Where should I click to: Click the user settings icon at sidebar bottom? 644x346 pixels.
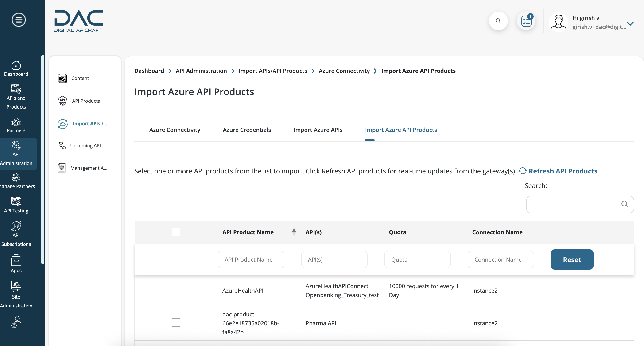point(16,322)
